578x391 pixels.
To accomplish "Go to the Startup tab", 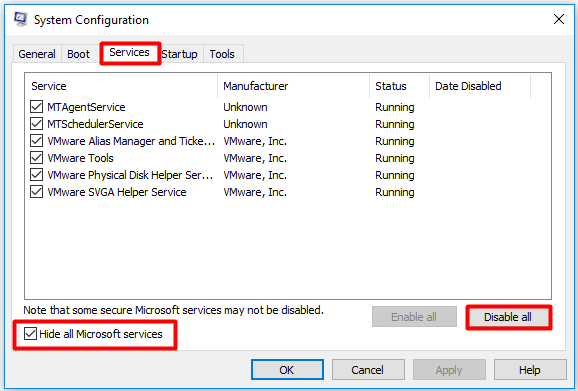I will [180, 54].
